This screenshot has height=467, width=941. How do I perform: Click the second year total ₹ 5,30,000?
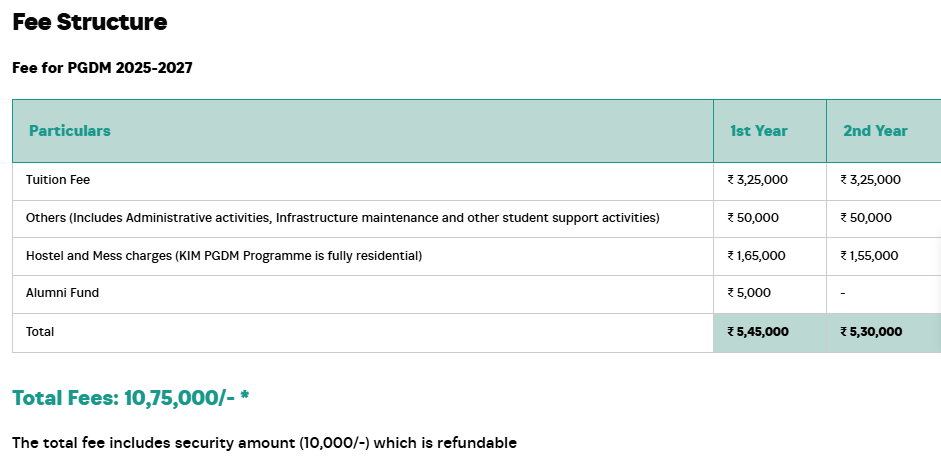[x=871, y=332]
